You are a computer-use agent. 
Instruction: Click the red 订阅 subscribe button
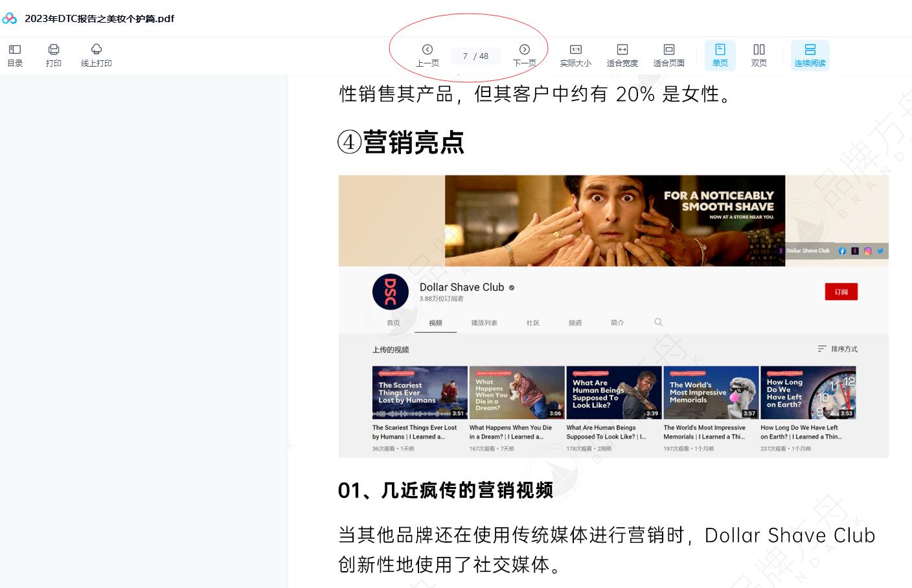841,292
